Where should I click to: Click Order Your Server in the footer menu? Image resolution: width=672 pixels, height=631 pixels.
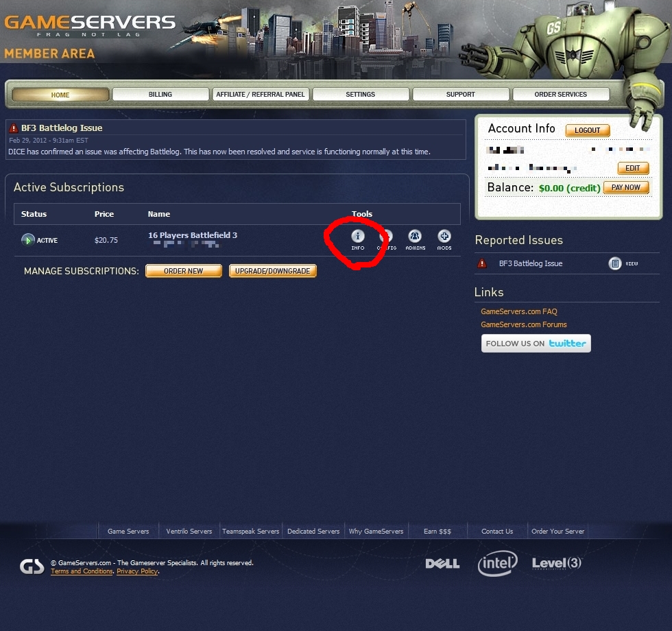[558, 531]
